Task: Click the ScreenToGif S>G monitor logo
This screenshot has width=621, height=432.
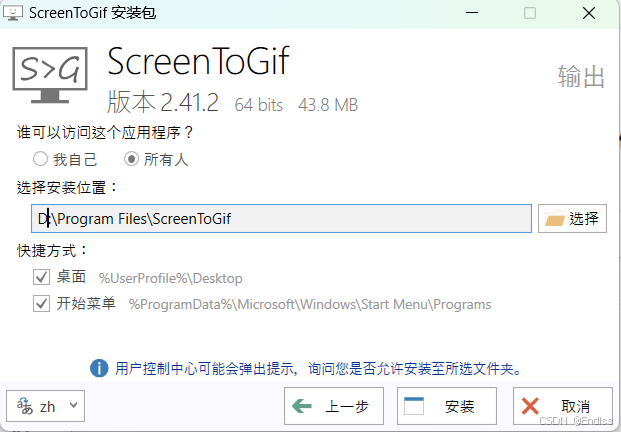Action: tap(50, 75)
